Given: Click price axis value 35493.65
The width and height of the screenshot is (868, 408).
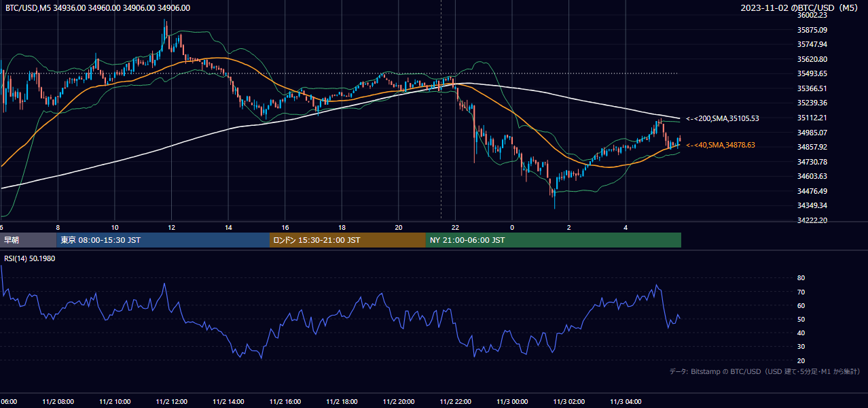Looking at the screenshot, I should 812,73.
